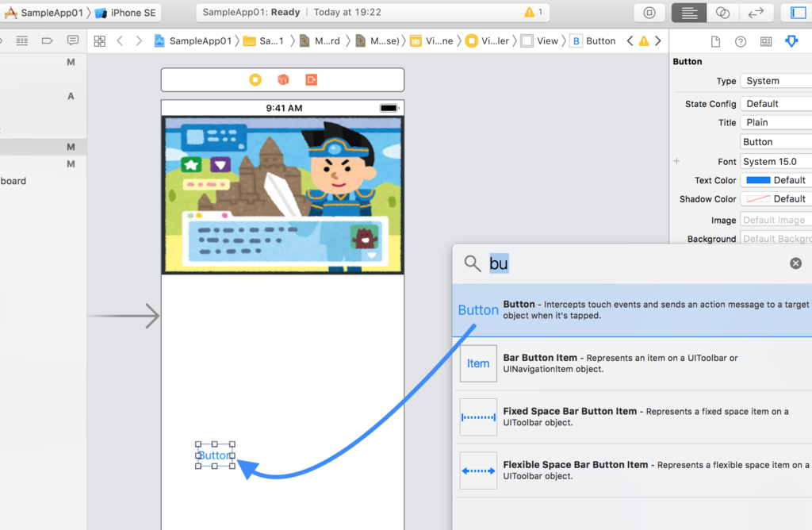Click the library search magnifier icon
812x530 pixels.
[x=473, y=263]
